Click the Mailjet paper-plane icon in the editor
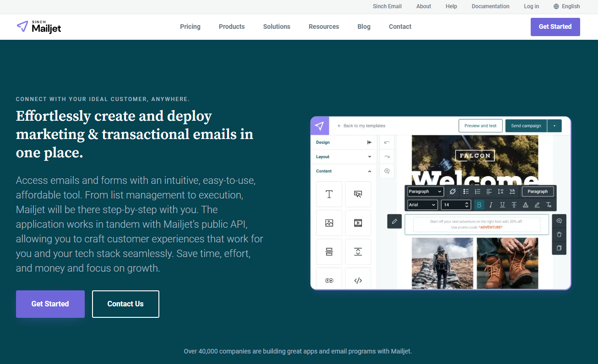The width and height of the screenshot is (598, 364). (320, 126)
